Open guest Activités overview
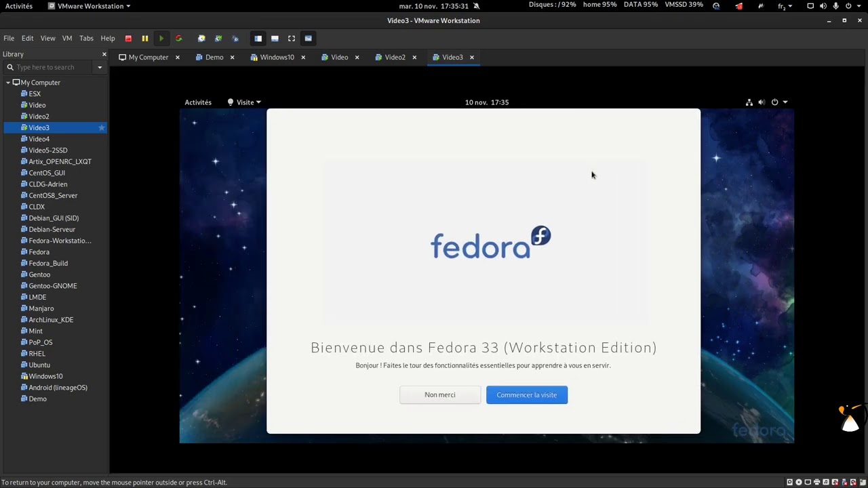This screenshot has width=868, height=488. 198,102
